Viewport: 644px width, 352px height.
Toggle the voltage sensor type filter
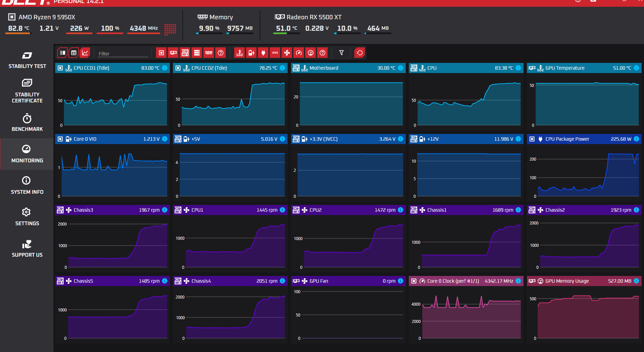(251, 53)
